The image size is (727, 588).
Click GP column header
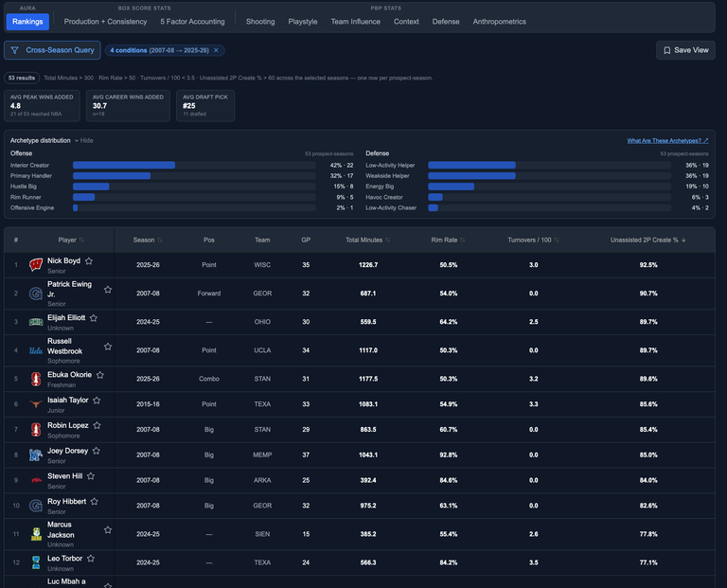click(306, 241)
